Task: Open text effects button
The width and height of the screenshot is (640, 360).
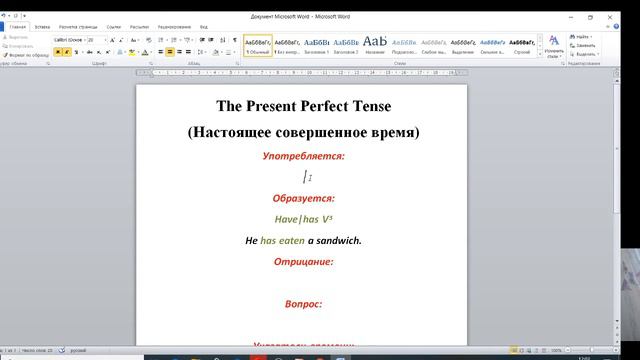Action: pos(120,52)
